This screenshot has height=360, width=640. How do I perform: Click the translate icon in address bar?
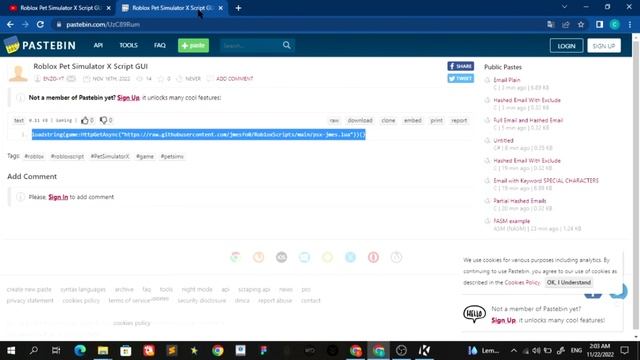(551, 24)
